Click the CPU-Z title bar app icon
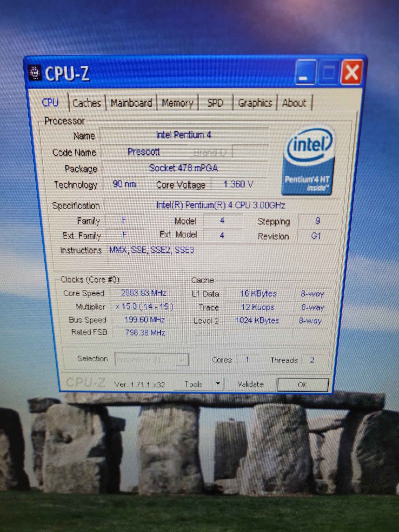399x532 pixels. [x=35, y=73]
